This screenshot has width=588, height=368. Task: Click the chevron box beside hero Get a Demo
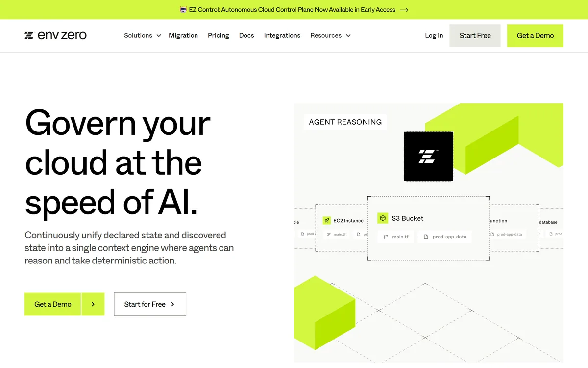[x=93, y=304]
